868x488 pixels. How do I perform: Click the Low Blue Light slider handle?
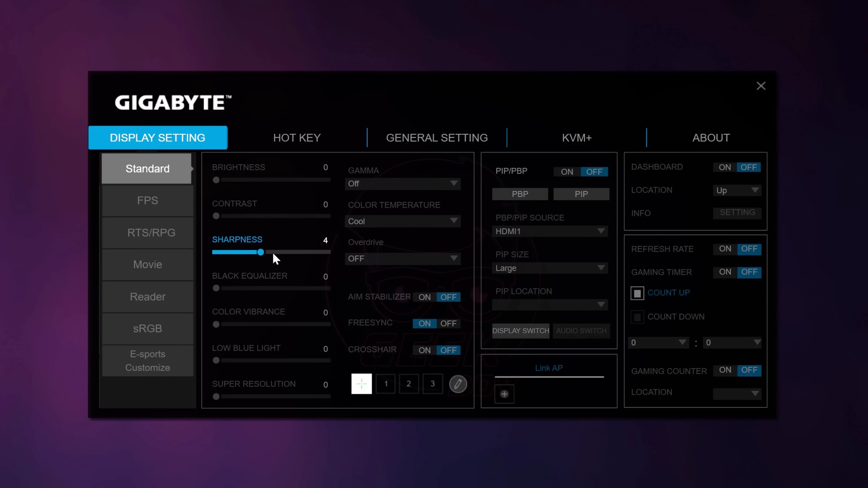216,361
